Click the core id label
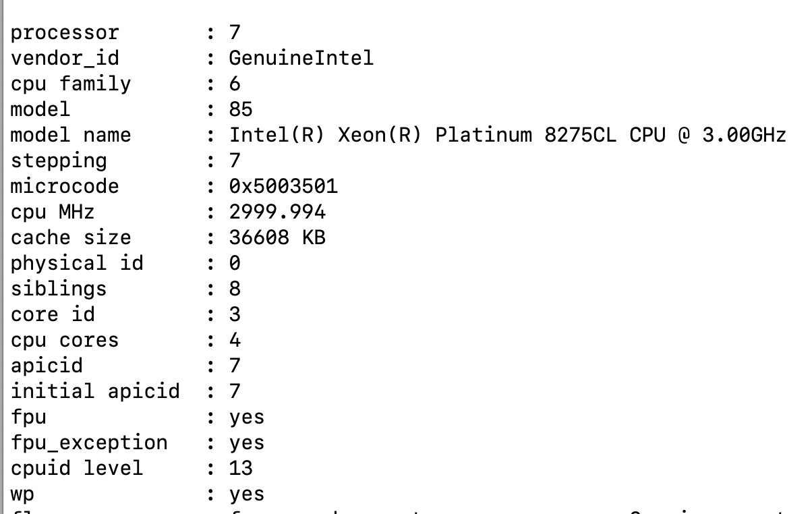The image size is (812, 514). click(53, 314)
